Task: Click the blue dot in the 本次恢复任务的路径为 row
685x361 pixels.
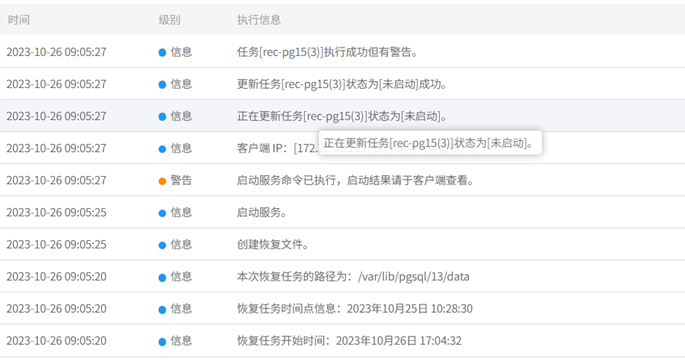Action: (162, 277)
